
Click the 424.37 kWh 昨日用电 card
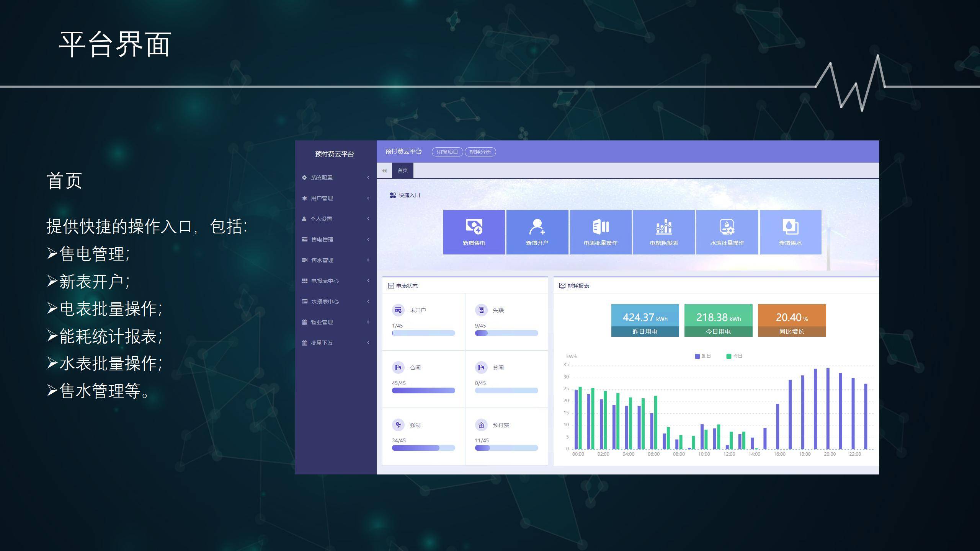click(645, 320)
